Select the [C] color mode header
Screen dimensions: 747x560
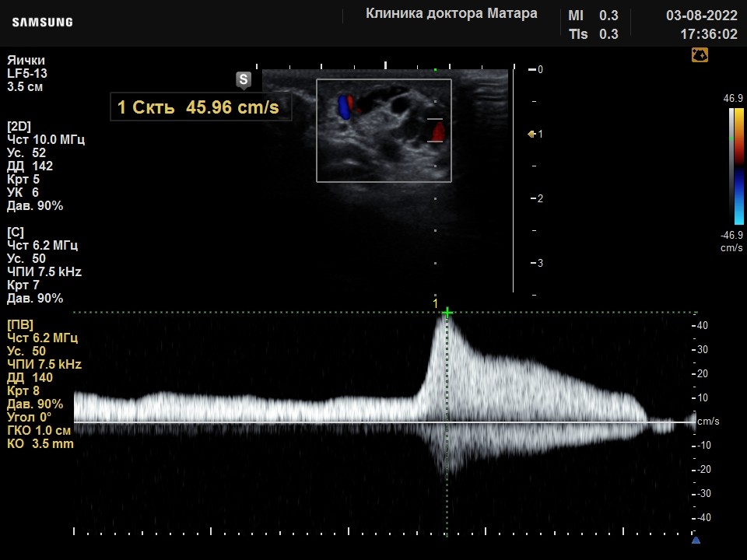16,232
